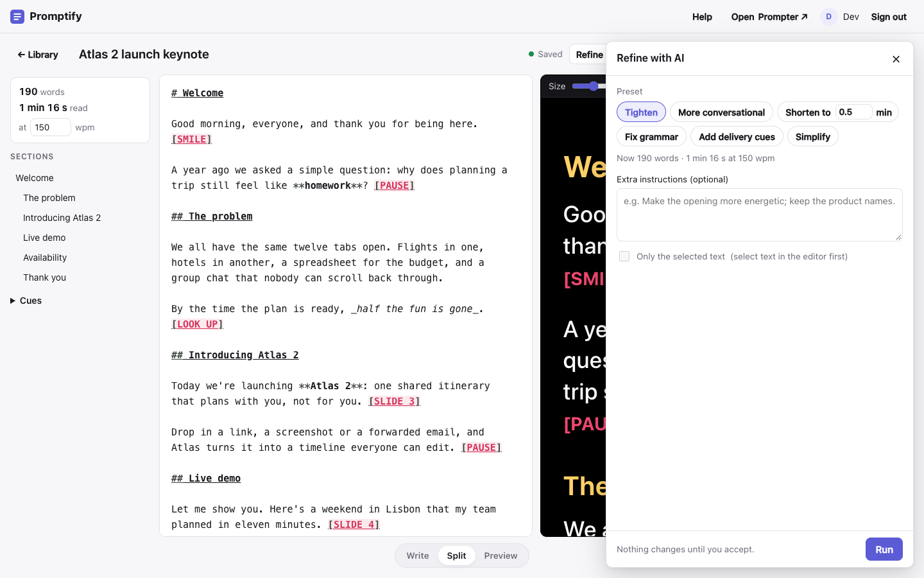Viewport: 924px width, 578px height.
Task: Close the Refine with AI panel
Action: (x=896, y=59)
